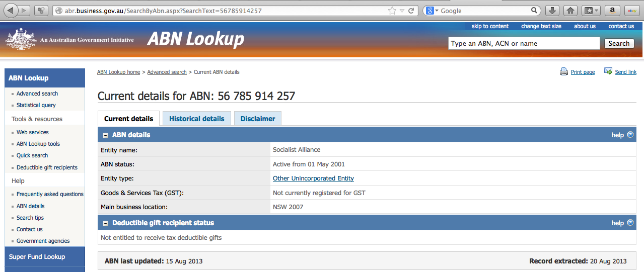Click the eBay toolbar icon
644x272 pixels.
click(632, 10)
